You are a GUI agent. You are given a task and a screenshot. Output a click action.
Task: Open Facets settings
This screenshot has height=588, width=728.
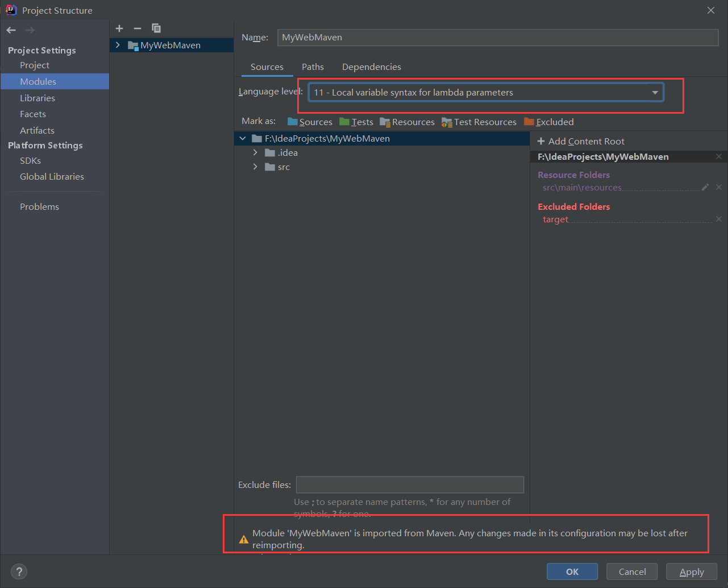coord(33,114)
